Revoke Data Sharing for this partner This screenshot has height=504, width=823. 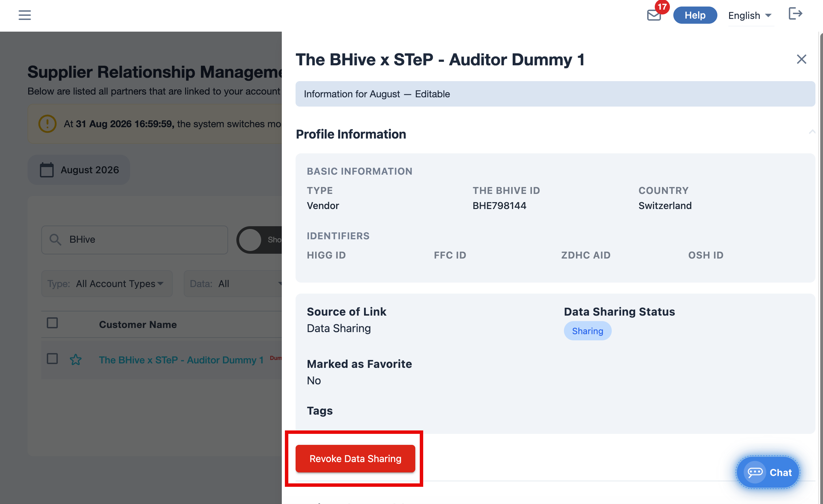coord(355,459)
